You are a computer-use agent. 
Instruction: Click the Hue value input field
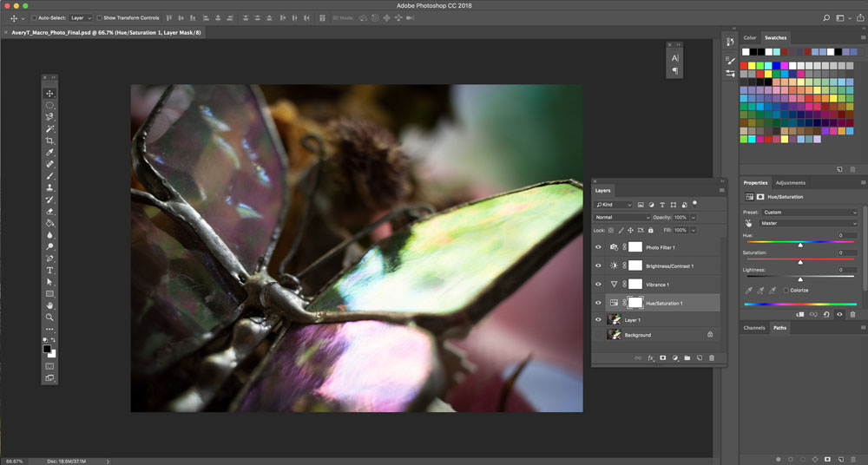pos(847,235)
